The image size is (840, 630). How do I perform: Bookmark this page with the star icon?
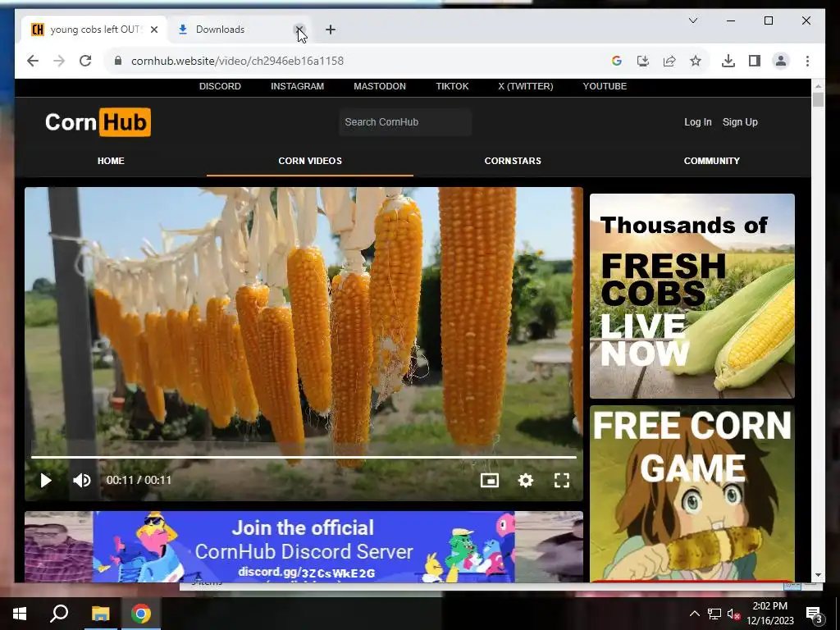(696, 61)
